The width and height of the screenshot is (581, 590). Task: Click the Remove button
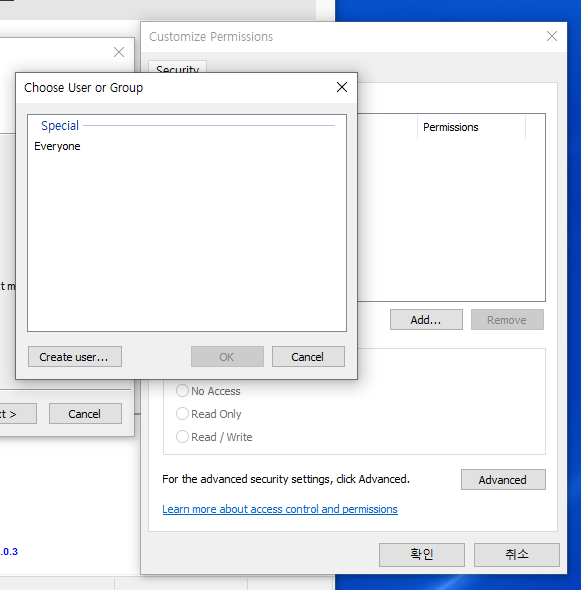tap(507, 320)
